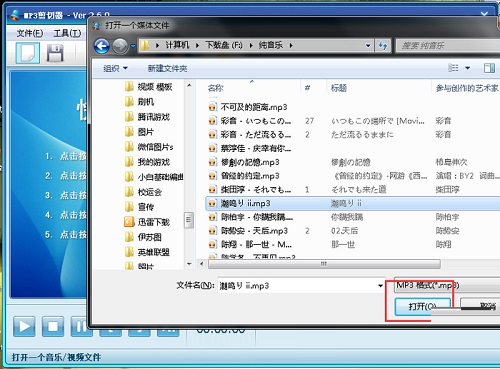Sort by the 参与创作的艺术家 column header
The height and width of the screenshot is (369, 500).
click(x=466, y=88)
